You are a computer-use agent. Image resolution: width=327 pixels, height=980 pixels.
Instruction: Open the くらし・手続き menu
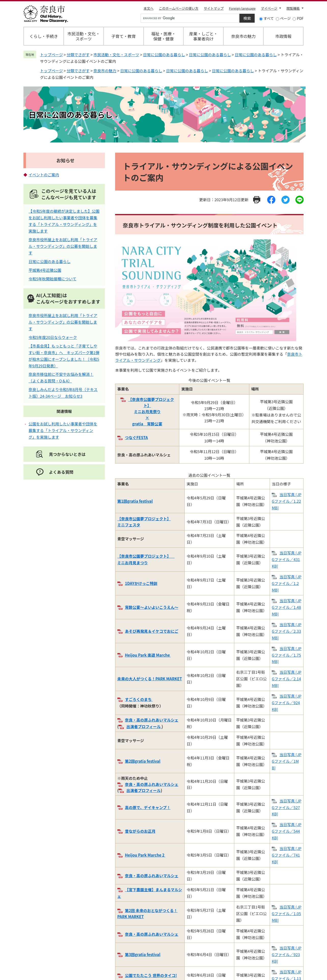pyautogui.click(x=43, y=37)
